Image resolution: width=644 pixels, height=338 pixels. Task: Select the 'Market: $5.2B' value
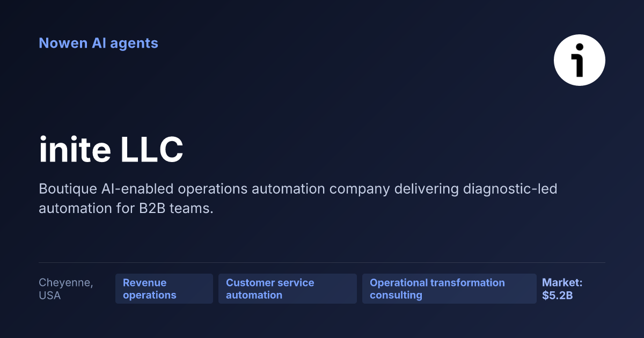point(562,289)
